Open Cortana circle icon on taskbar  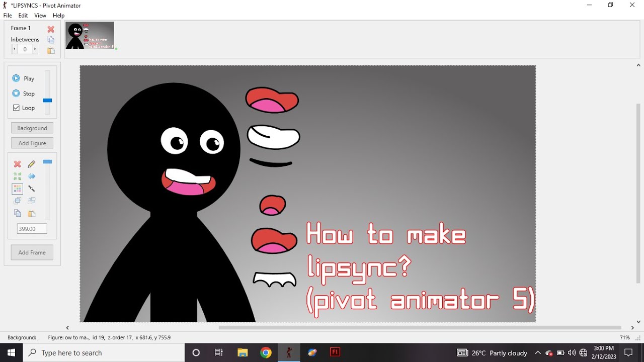pos(196,352)
